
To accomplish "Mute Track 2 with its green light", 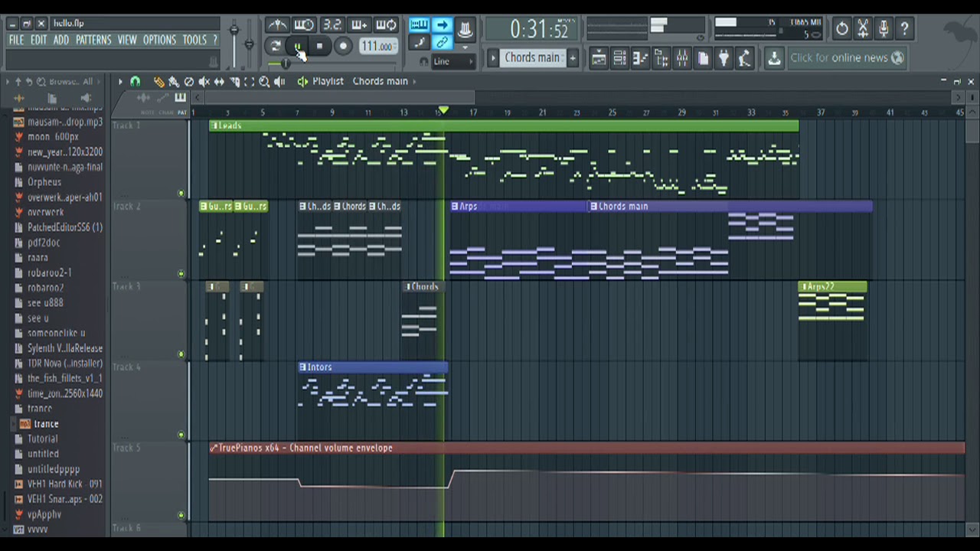I will point(181,273).
